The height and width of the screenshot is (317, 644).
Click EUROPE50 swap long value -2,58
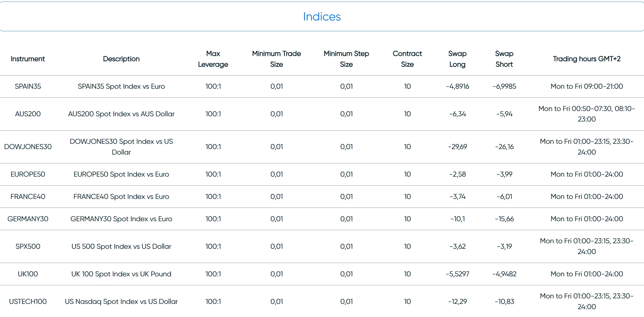[x=457, y=174]
